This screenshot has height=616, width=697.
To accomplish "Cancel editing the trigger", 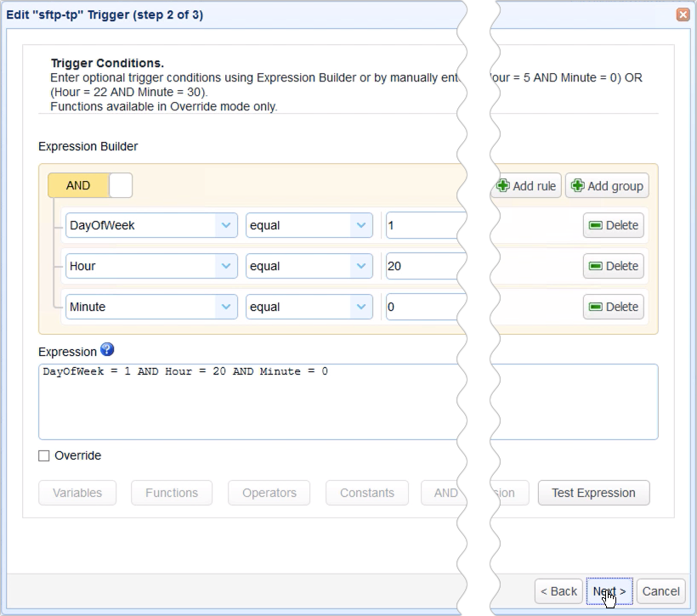I will (x=660, y=591).
